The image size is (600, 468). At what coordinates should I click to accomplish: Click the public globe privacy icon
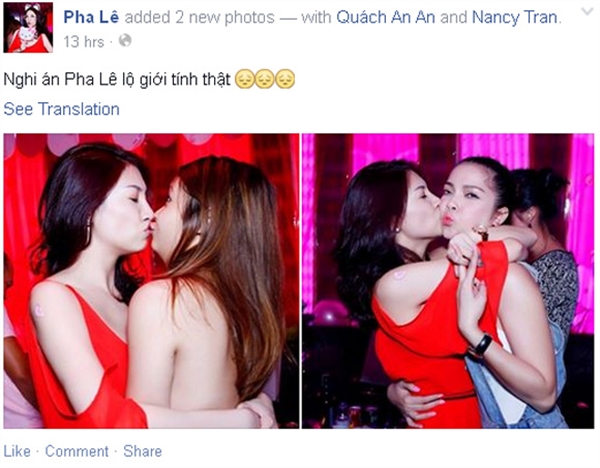(125, 40)
